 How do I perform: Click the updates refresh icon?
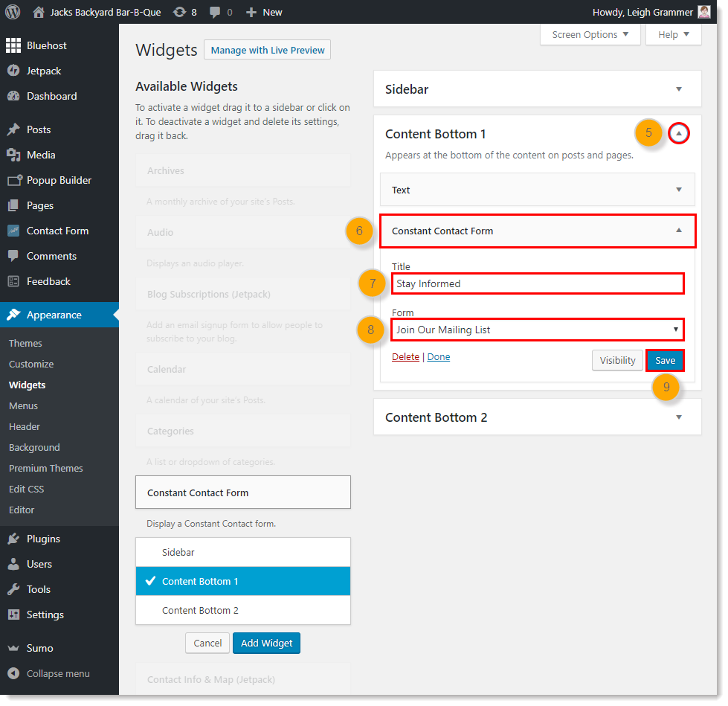coord(179,12)
